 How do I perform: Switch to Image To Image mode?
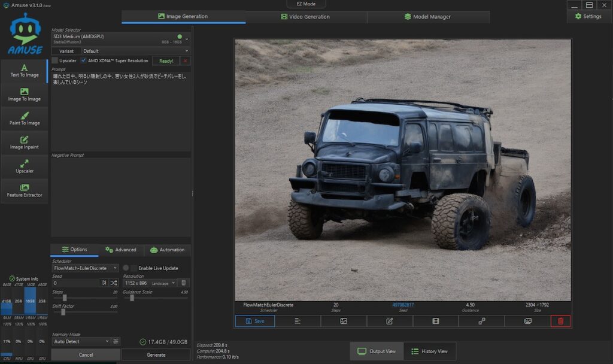25,95
